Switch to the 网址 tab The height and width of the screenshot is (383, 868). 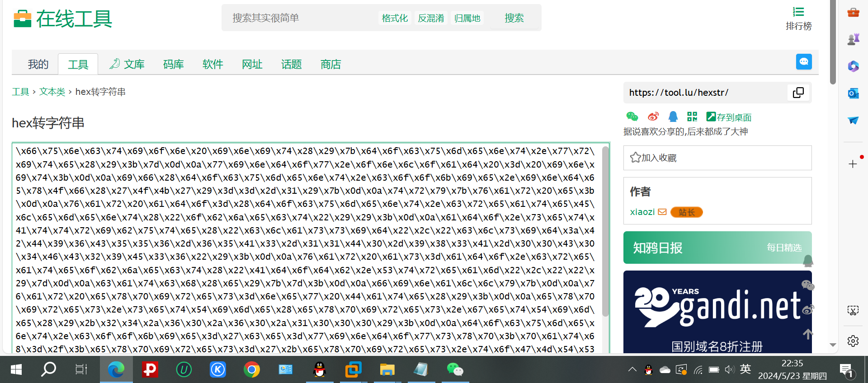pyautogui.click(x=252, y=64)
